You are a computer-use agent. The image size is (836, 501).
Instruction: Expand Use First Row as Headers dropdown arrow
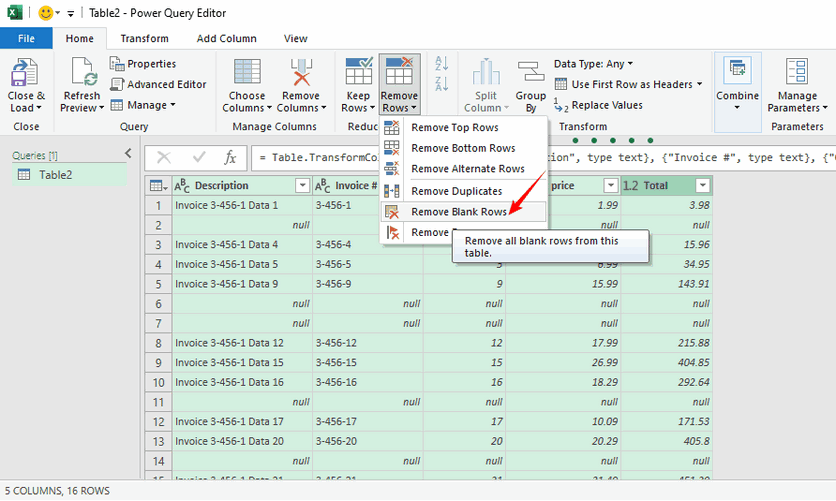click(x=700, y=84)
